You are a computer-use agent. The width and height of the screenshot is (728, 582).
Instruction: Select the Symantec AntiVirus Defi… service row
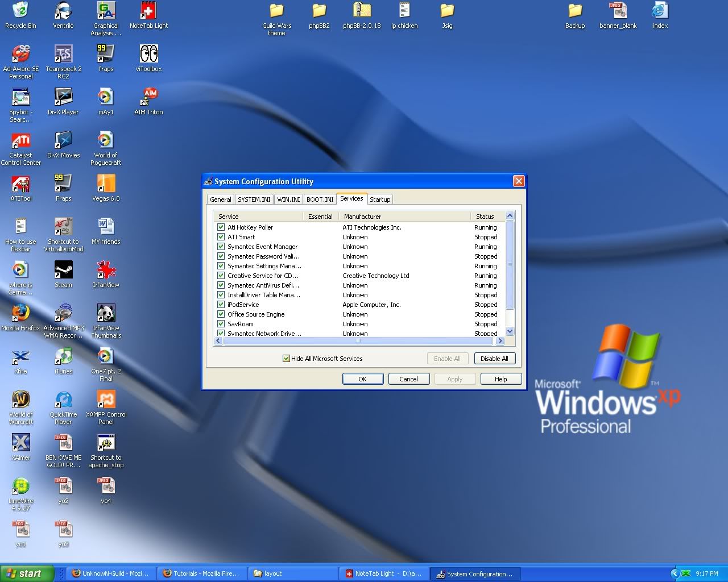[359, 285]
